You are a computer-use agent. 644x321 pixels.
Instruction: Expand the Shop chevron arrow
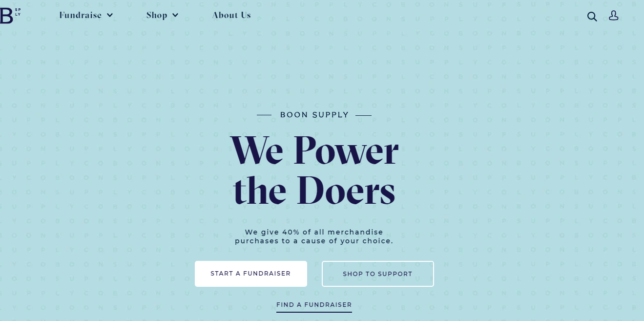[x=175, y=15]
